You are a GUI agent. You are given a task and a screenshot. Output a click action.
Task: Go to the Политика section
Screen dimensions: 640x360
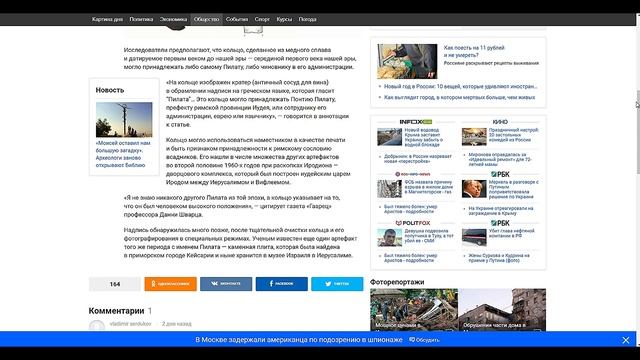[141, 19]
